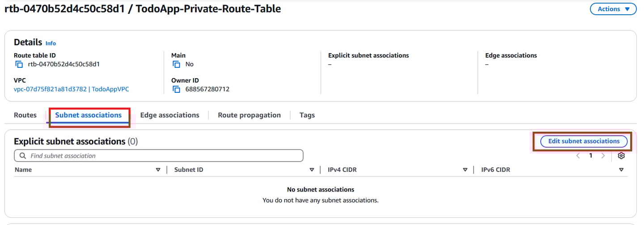Sort by Name column arrow

pyautogui.click(x=158, y=170)
